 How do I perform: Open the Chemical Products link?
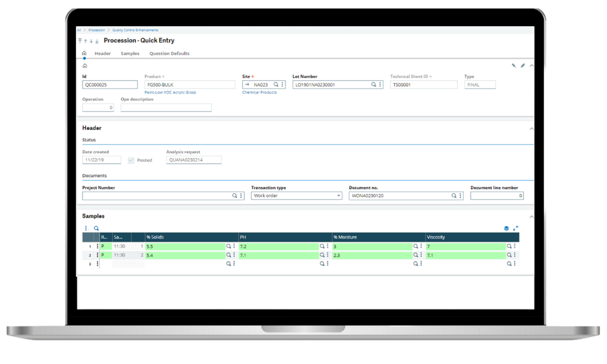[x=259, y=92]
